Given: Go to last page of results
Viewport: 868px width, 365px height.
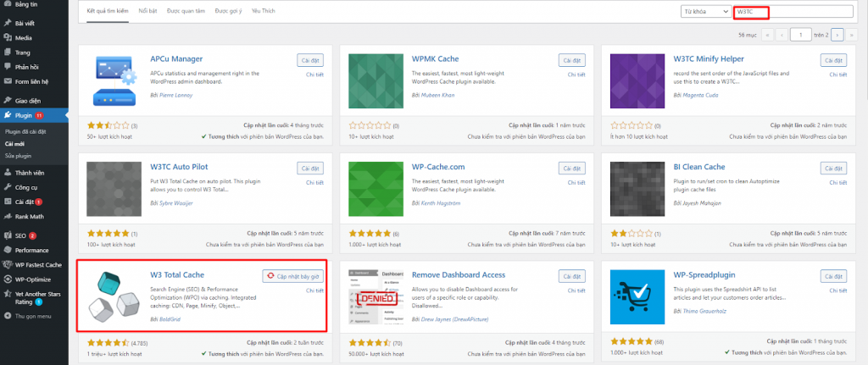Looking at the screenshot, I should (x=851, y=35).
